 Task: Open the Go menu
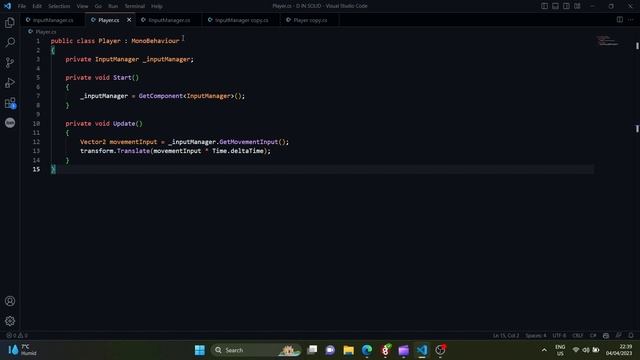pyautogui.click(x=98, y=6)
